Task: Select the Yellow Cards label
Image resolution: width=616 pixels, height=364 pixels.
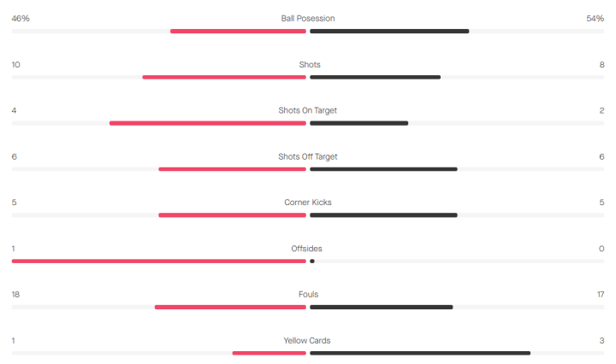Action: pos(307,340)
